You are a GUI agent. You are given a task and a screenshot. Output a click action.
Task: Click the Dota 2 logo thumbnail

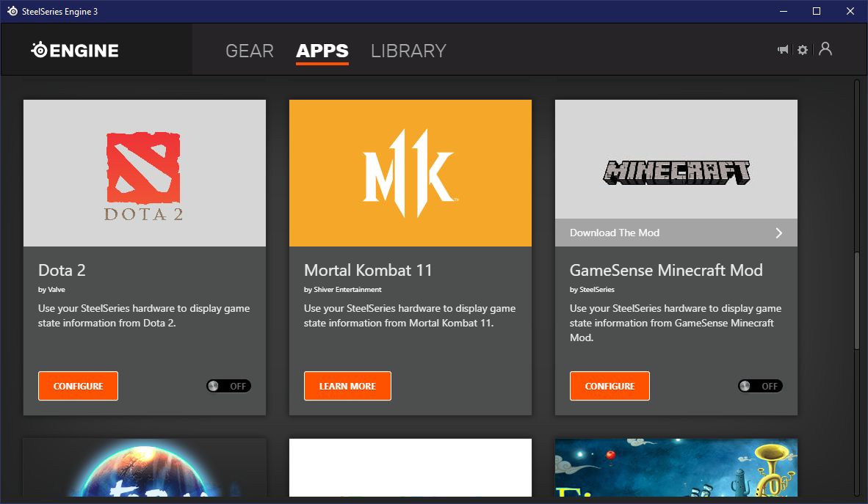click(145, 173)
